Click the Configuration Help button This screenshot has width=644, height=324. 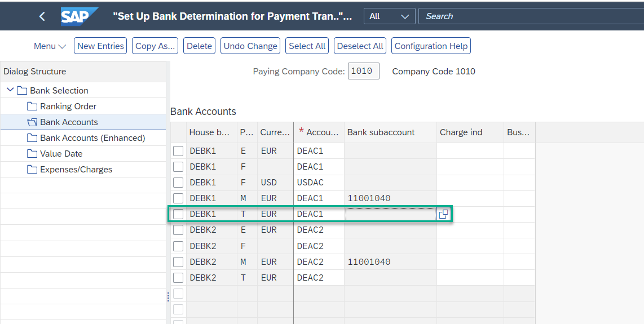[x=431, y=46]
